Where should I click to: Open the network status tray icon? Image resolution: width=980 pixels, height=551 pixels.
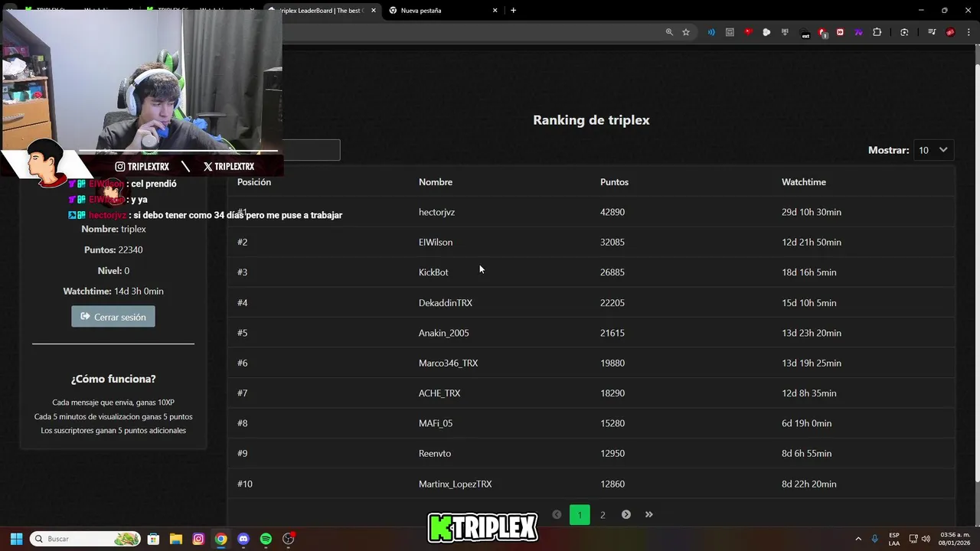913,539
